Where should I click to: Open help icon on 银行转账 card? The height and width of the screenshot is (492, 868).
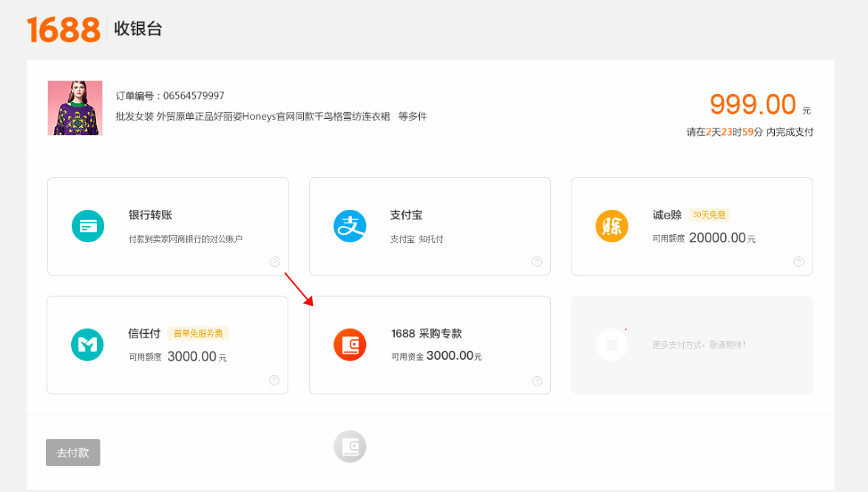point(275,262)
